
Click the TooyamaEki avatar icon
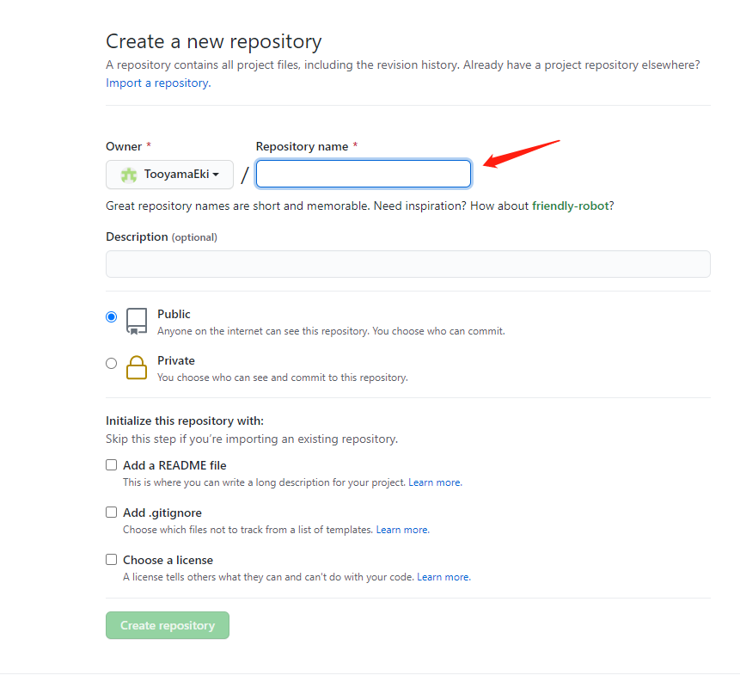click(128, 175)
